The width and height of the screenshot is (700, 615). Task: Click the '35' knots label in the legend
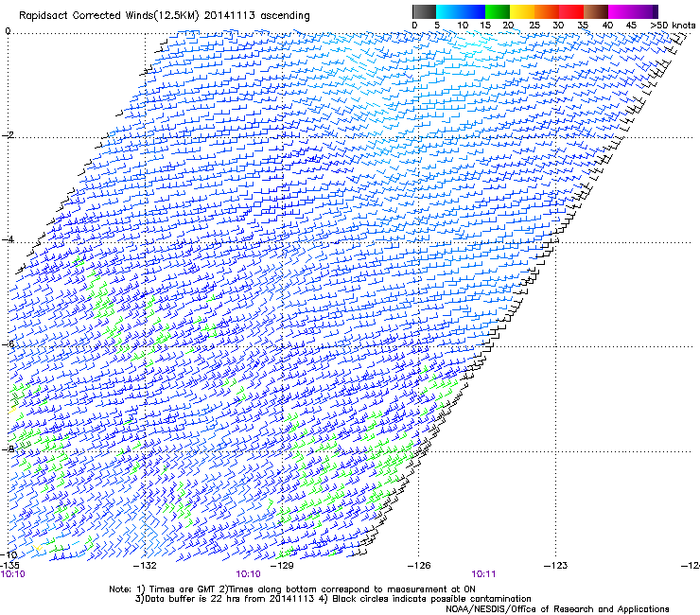pyautogui.click(x=583, y=25)
